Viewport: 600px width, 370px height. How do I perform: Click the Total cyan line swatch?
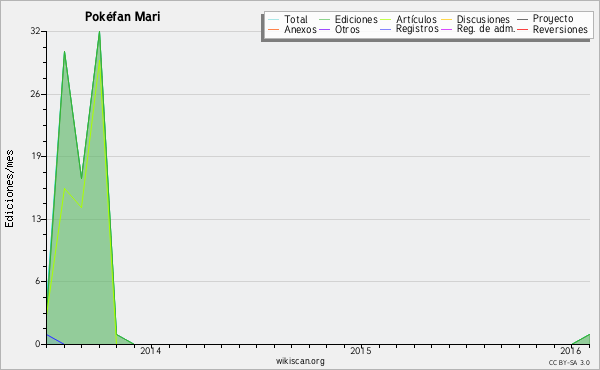tap(274, 19)
